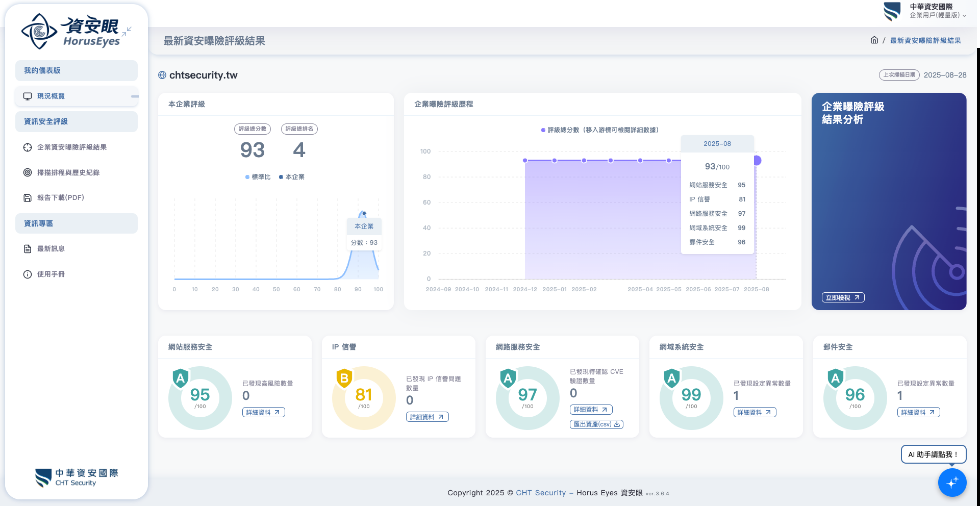
Task: Open 掃描排程與歷史紀錄 sidebar item
Action: tap(68, 173)
